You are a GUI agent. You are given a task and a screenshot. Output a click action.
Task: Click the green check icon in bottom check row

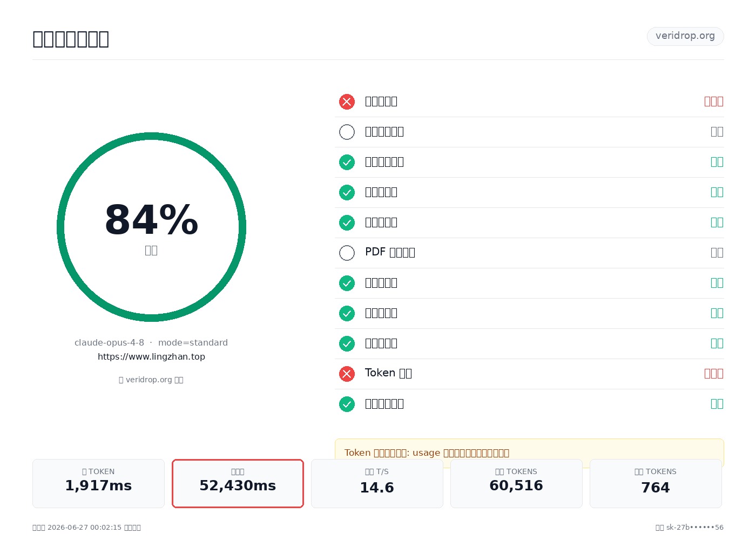(x=347, y=404)
